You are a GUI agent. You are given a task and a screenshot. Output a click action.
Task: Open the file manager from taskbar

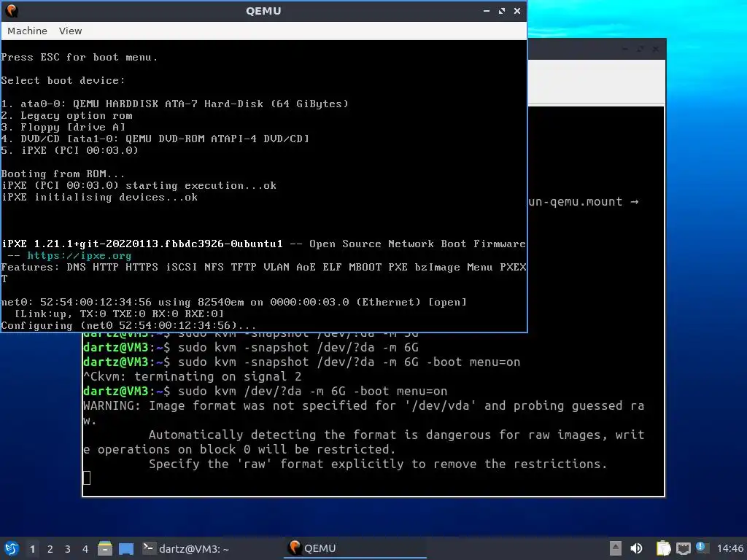[105, 548]
